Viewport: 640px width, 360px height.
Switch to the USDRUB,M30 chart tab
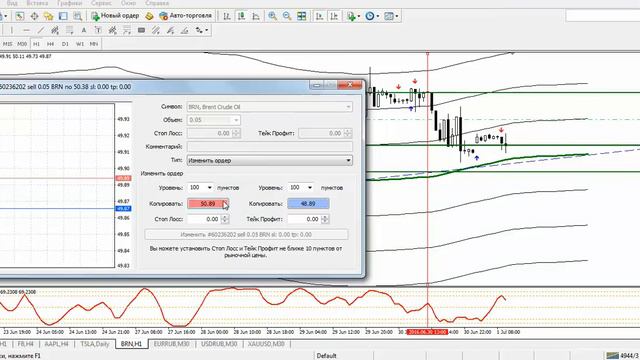click(x=219, y=344)
